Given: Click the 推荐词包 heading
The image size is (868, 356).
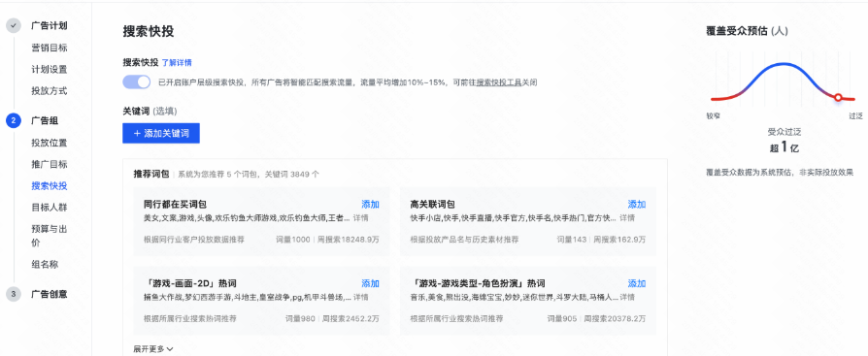Looking at the screenshot, I should 151,174.
